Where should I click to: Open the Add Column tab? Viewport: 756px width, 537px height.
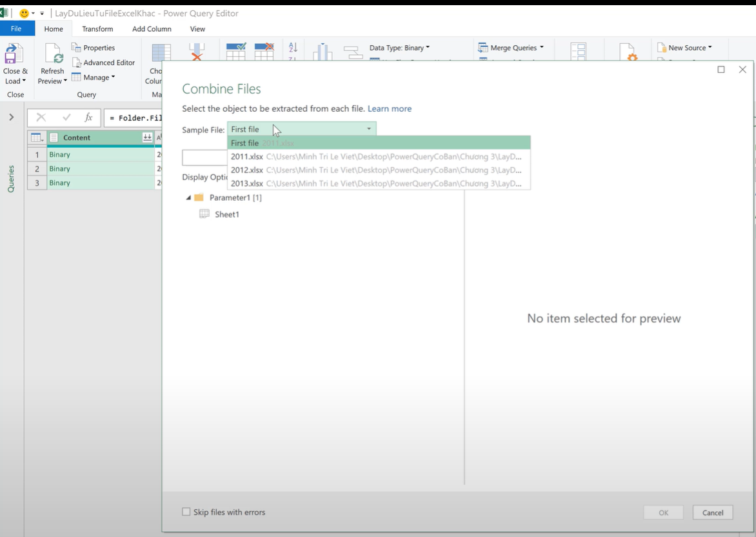tap(152, 29)
